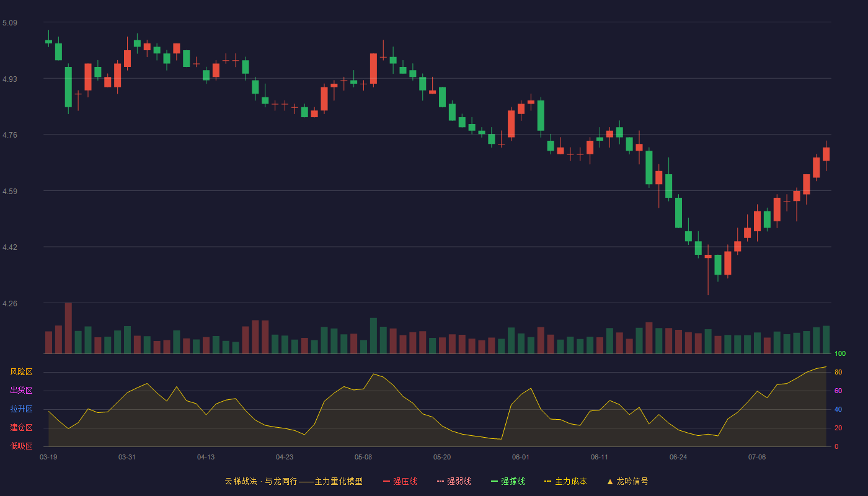This screenshot has height=496, width=868.
Task: Click the 05-08 date axis label
Action: coord(363,457)
